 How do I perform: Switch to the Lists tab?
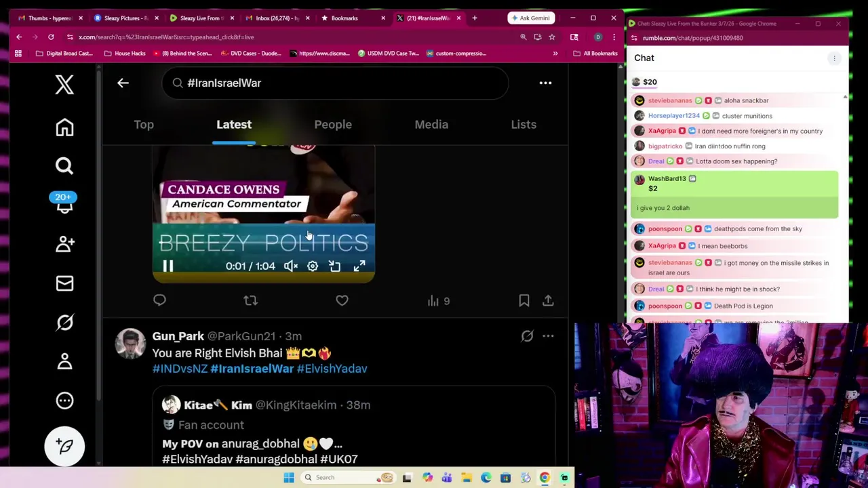click(x=524, y=124)
